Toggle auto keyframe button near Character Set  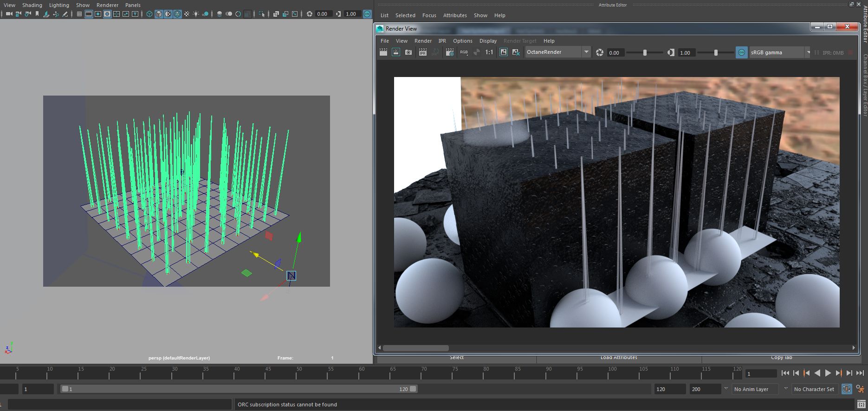[847, 389]
